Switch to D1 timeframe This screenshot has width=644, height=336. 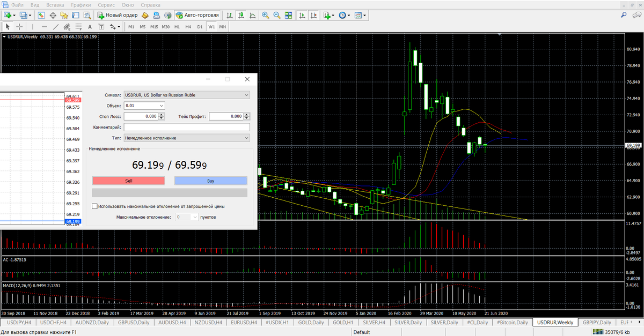pyautogui.click(x=200, y=26)
